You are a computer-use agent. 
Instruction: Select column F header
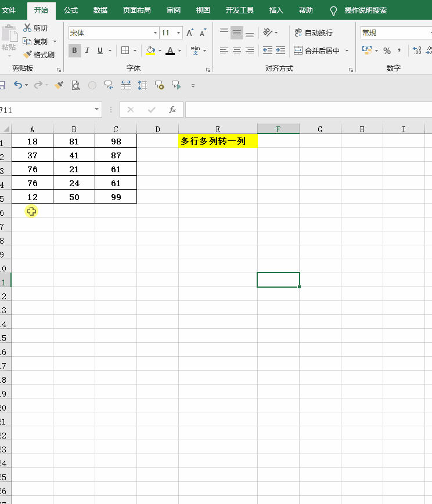(279, 129)
